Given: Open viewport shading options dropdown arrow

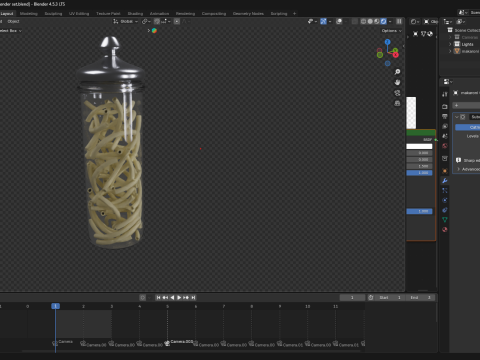Looking at the screenshot, I should tap(390, 21).
